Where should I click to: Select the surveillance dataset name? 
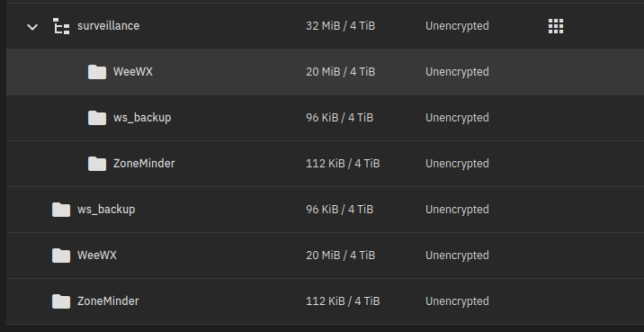pos(109,26)
